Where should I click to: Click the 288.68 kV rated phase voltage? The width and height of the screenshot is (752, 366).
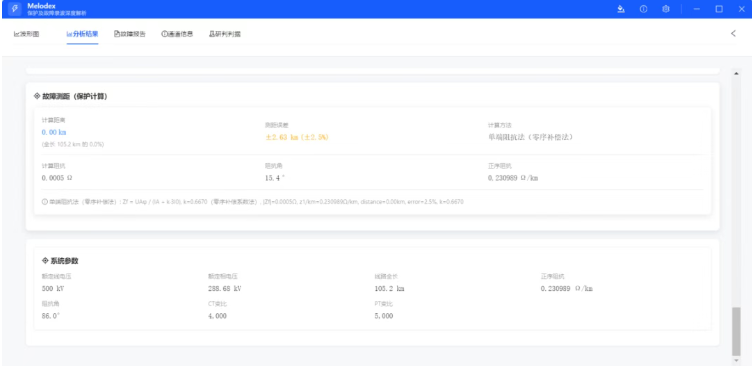click(x=224, y=289)
